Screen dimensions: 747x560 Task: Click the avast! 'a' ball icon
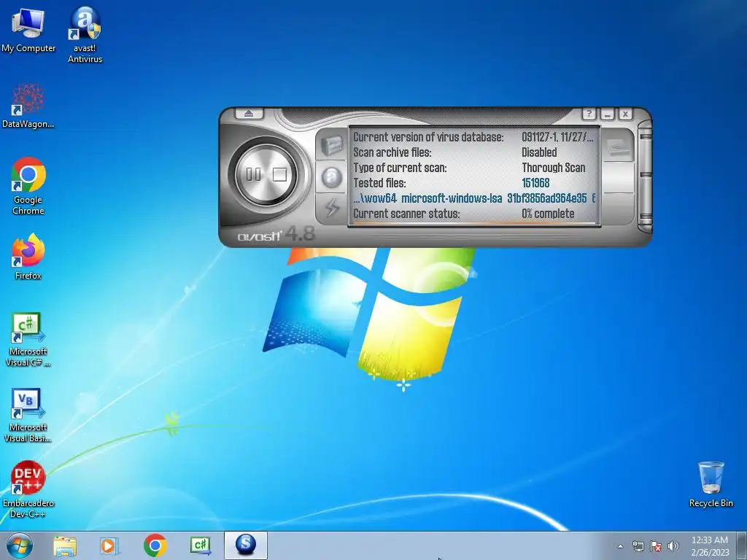(x=332, y=178)
